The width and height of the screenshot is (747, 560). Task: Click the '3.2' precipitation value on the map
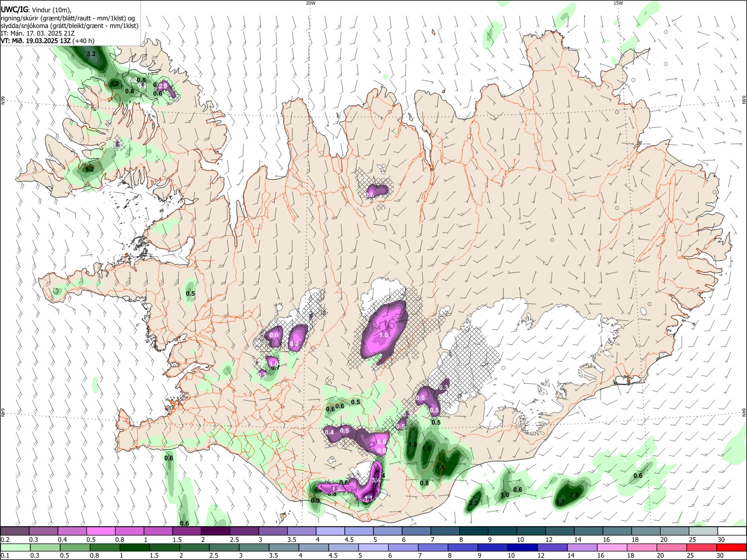pyautogui.click(x=91, y=54)
